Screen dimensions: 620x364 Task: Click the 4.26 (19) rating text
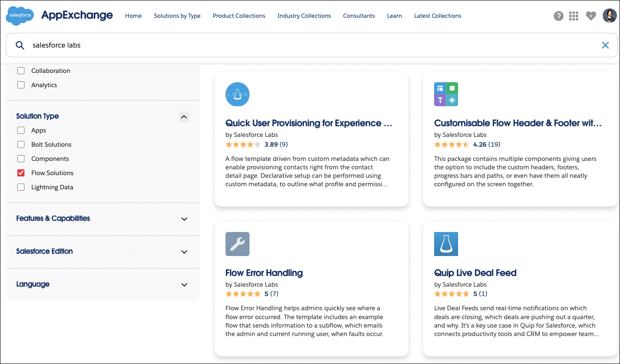487,144
